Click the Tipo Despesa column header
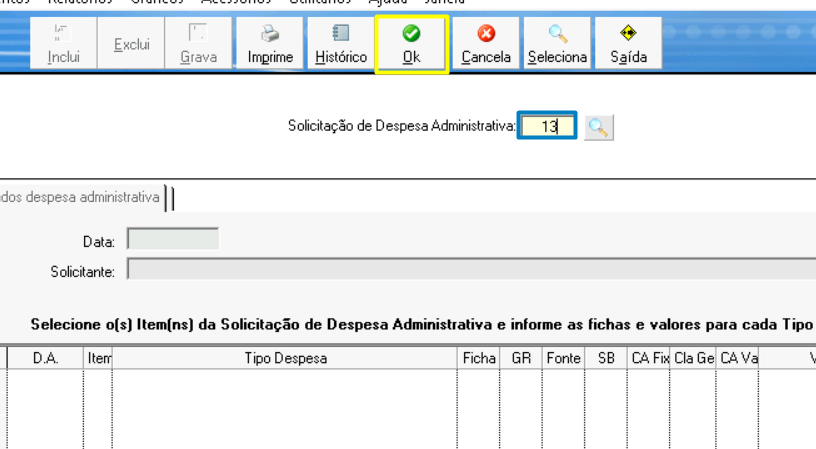The width and height of the screenshot is (816, 449). tap(285, 358)
